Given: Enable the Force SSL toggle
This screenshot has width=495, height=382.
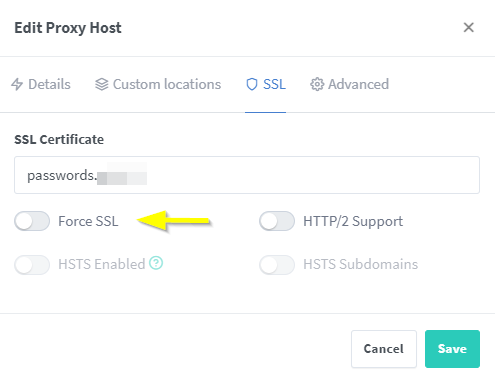Looking at the screenshot, I should (32, 221).
